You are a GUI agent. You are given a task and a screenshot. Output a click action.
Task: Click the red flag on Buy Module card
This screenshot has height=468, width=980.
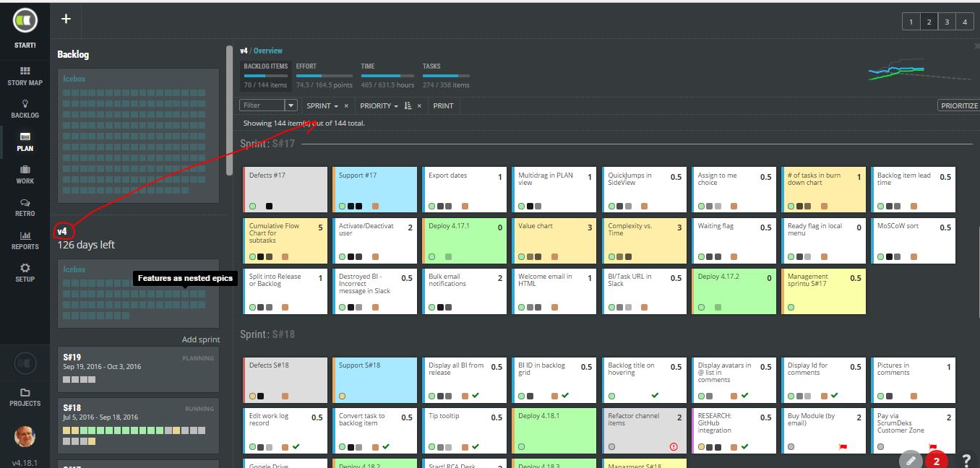click(x=843, y=447)
